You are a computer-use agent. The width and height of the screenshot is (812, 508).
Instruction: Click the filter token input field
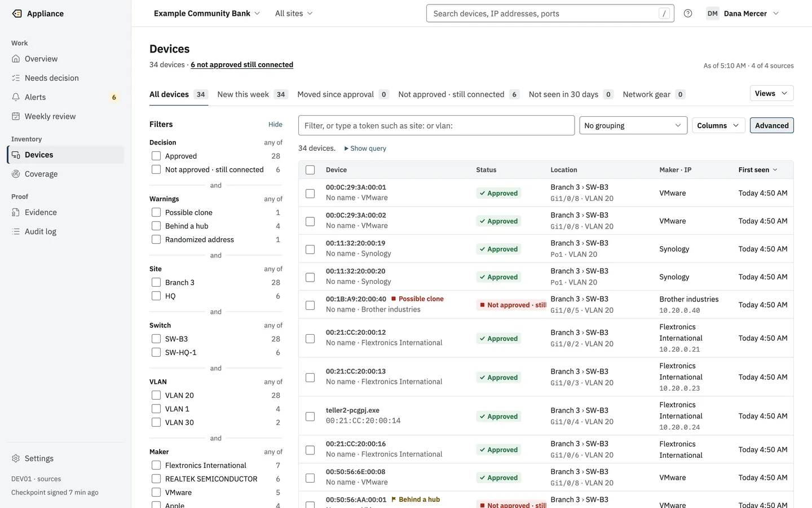coord(436,125)
